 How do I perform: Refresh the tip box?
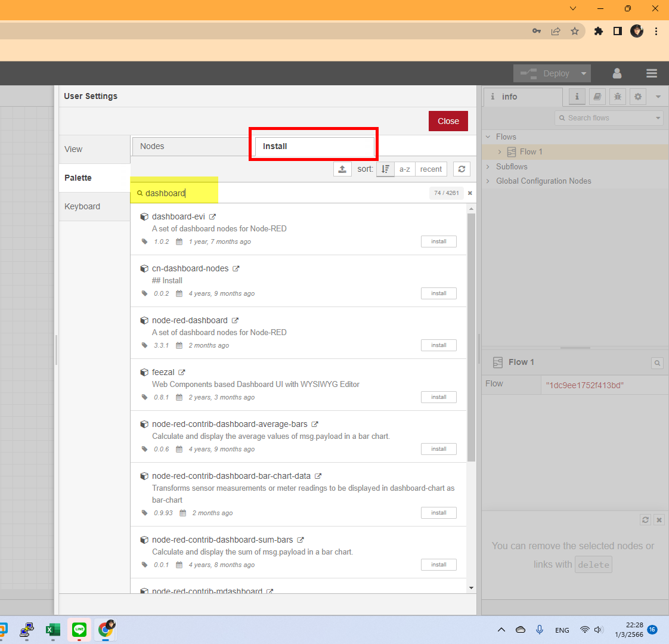coord(645,520)
